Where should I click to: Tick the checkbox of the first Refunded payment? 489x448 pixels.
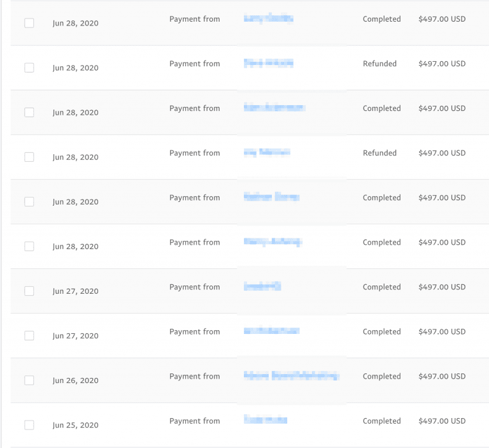pos(29,68)
